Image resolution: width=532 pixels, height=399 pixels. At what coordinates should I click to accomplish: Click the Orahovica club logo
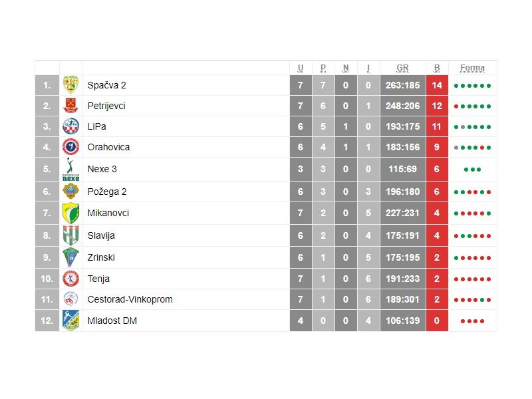(70, 147)
